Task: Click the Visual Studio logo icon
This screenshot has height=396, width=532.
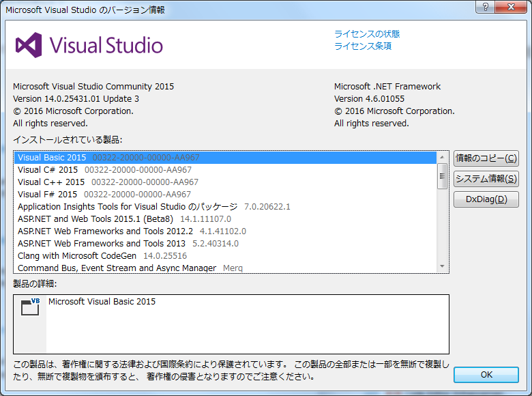Action: point(29,45)
